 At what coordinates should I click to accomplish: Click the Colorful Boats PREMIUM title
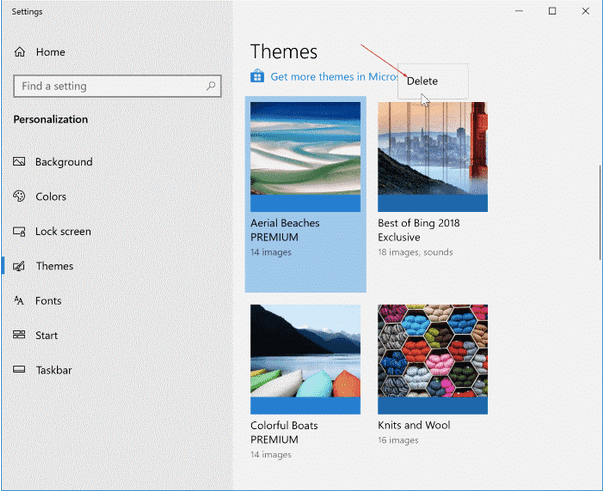(x=284, y=432)
